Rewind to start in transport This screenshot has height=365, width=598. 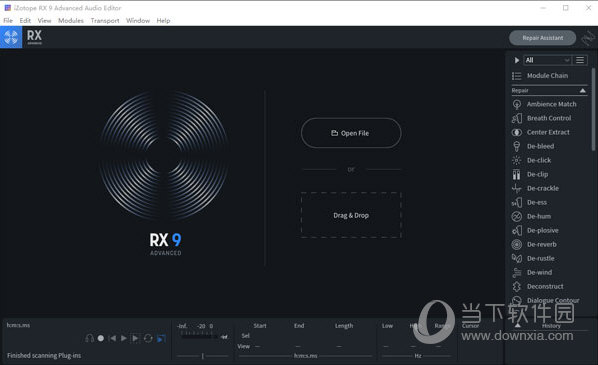click(x=112, y=338)
